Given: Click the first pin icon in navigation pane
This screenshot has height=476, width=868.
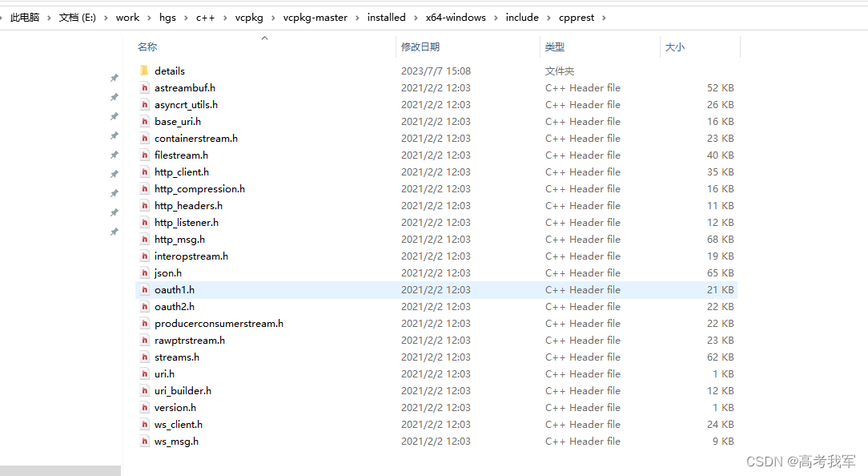Looking at the screenshot, I should point(114,79).
